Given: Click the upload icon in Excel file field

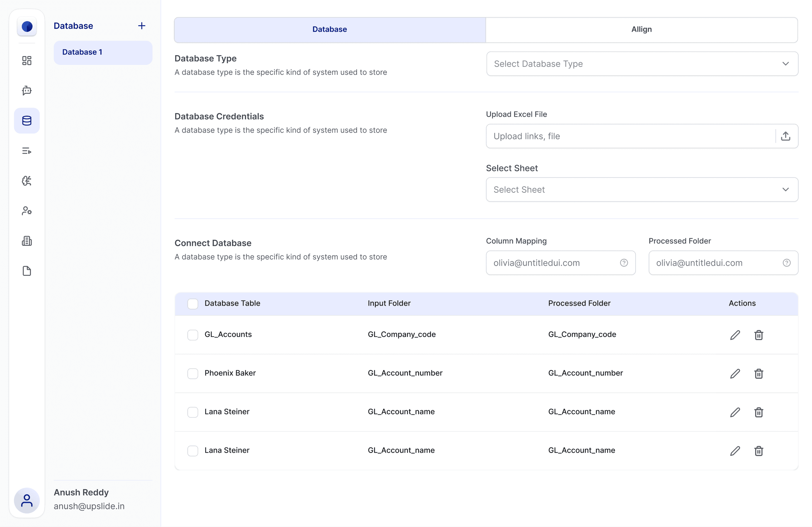Looking at the screenshot, I should [785, 136].
